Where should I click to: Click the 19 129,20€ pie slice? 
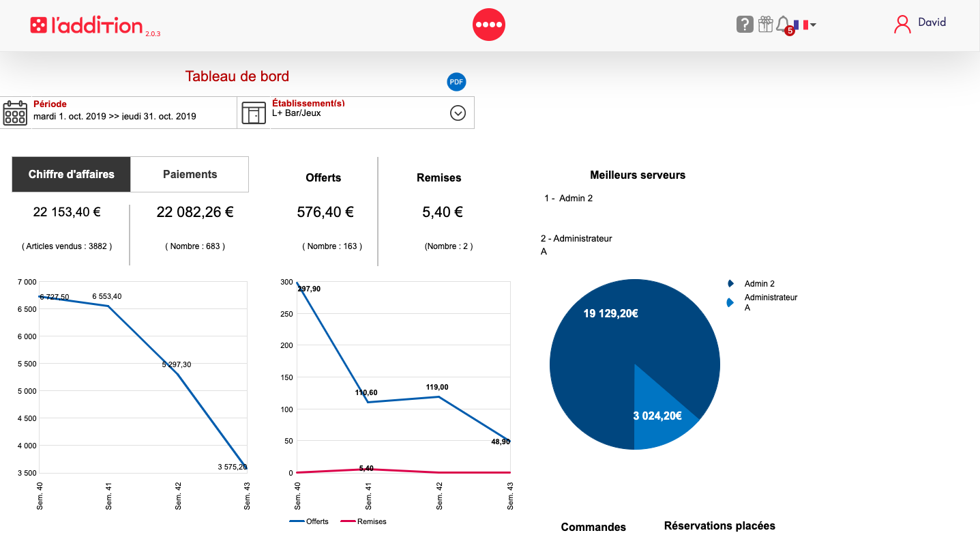600,355
